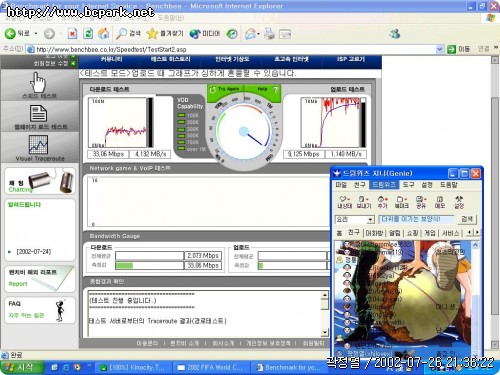
Task: Expand the Back button history dropdown arrow
Action: point(35,34)
